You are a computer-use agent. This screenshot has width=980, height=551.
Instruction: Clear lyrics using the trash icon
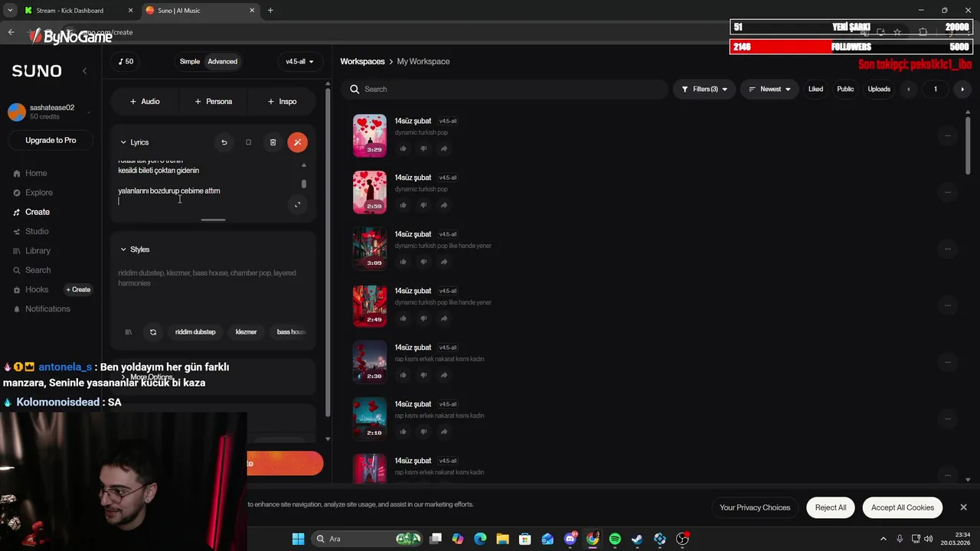(x=273, y=142)
